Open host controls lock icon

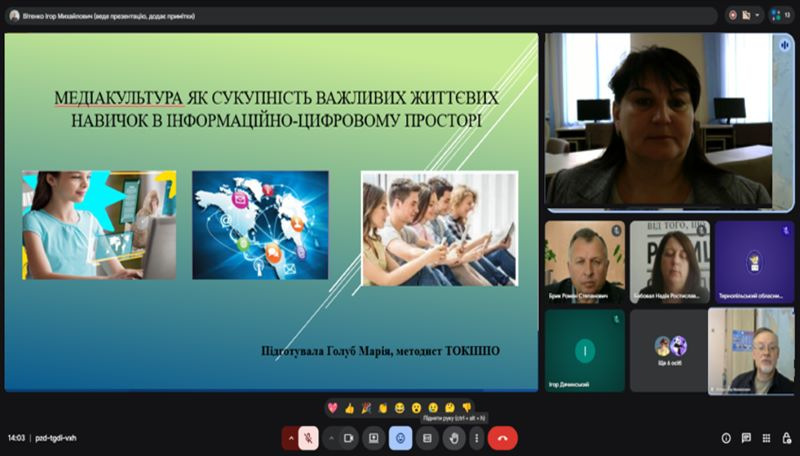786,438
